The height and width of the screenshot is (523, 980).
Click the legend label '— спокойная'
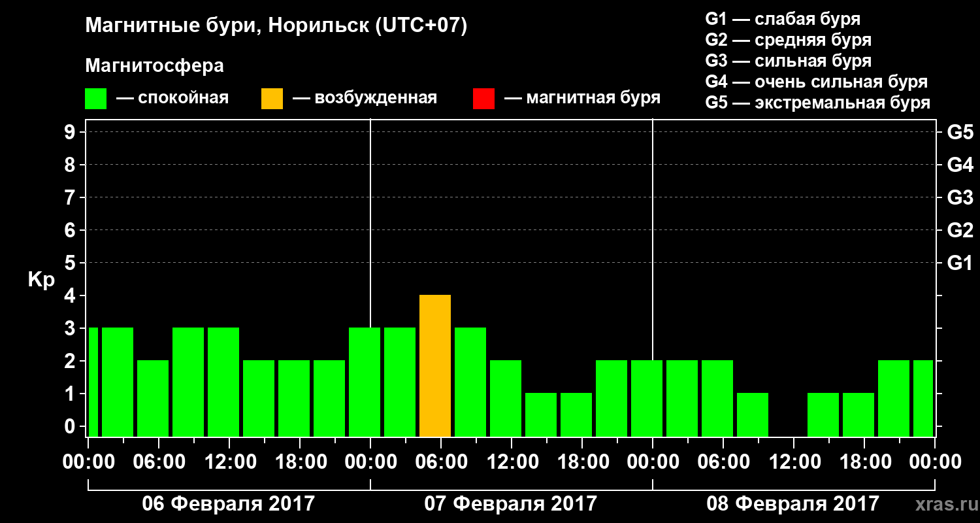click(172, 99)
